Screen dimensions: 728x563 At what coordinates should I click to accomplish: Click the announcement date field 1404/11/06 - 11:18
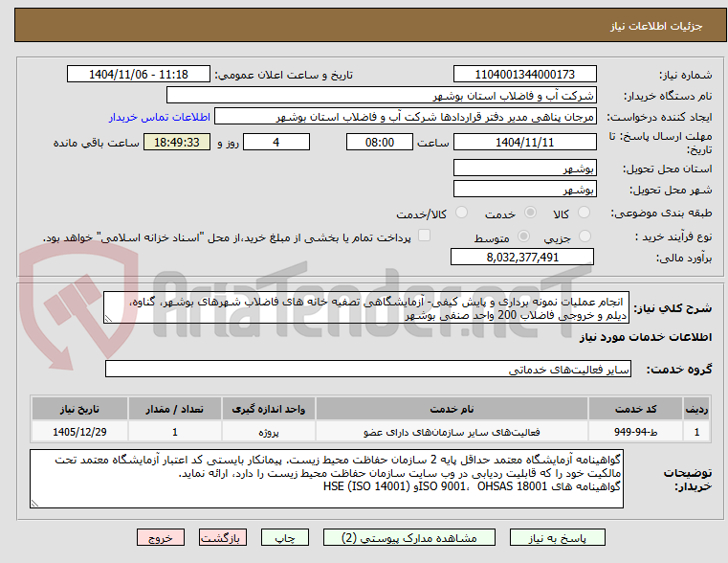click(139, 75)
